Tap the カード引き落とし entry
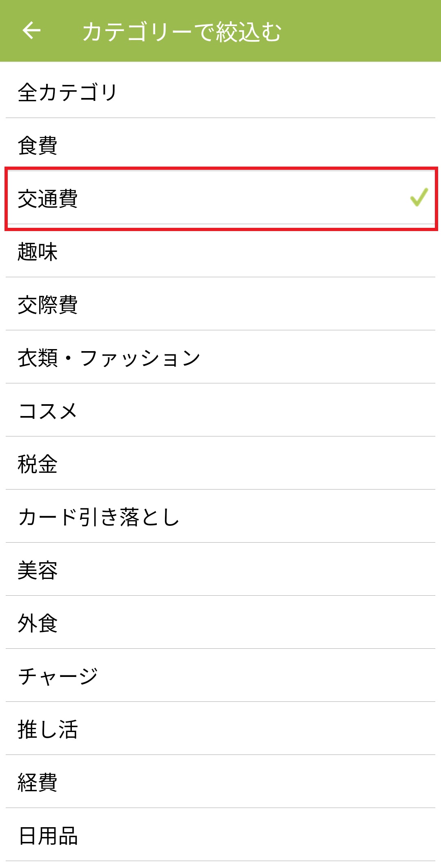 click(99, 517)
